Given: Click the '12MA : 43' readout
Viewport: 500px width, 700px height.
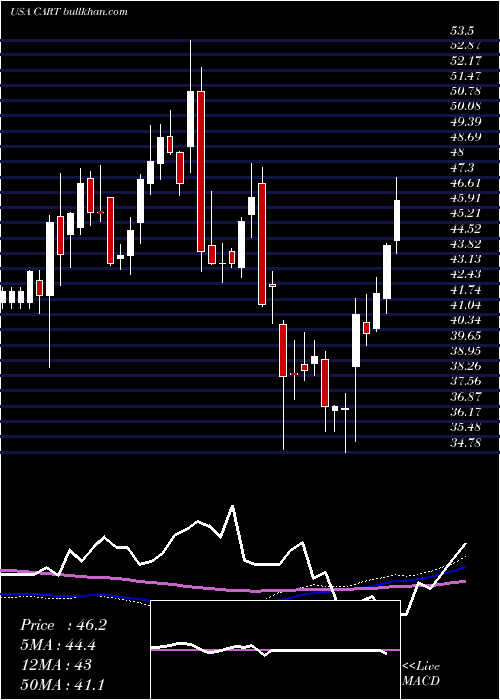Looking at the screenshot, I should click(x=56, y=664).
